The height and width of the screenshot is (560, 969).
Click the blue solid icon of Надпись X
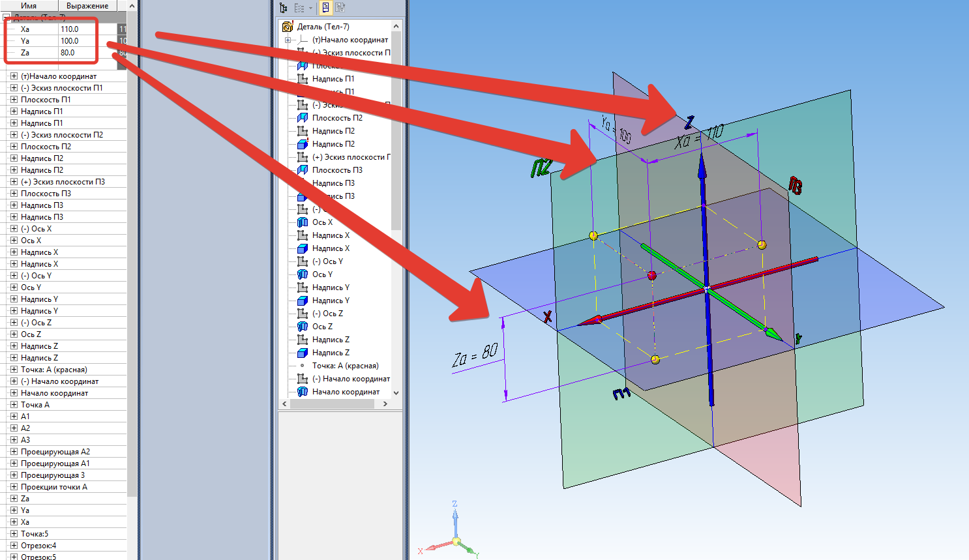pos(303,248)
